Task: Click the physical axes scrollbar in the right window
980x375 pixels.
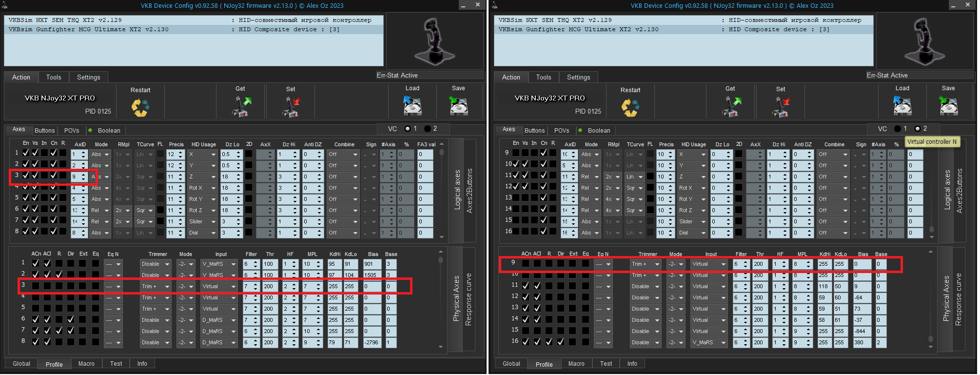Action: click(x=931, y=299)
